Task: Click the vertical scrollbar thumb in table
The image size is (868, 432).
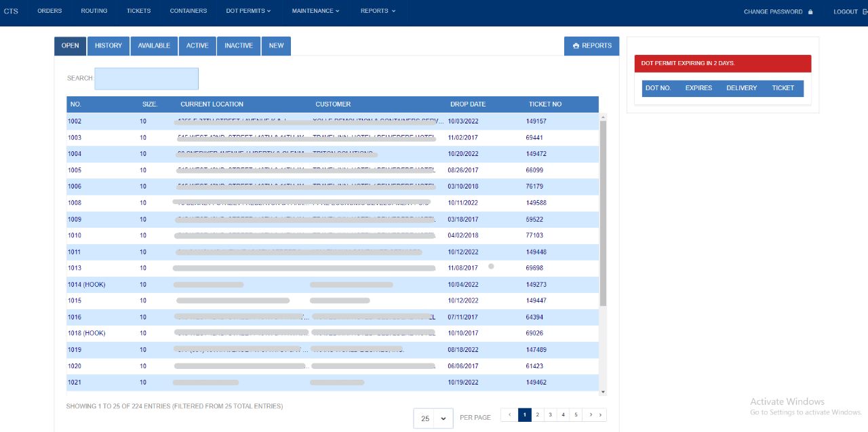Action: 603,213
